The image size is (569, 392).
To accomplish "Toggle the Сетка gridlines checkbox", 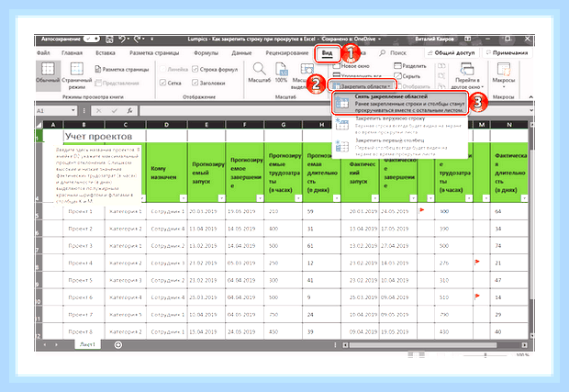I will click(163, 83).
